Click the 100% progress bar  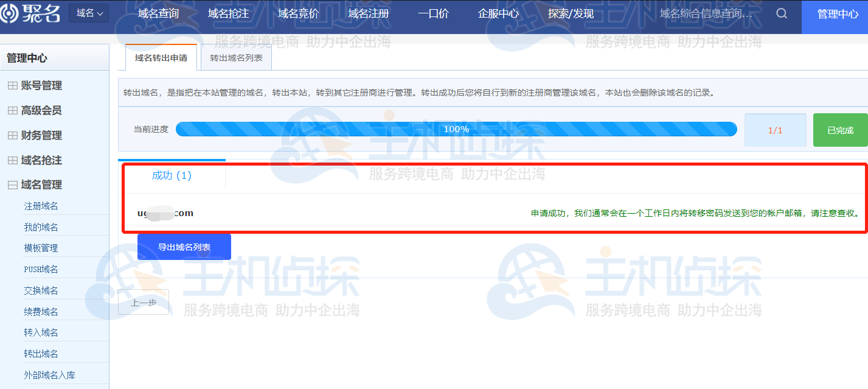pos(456,129)
